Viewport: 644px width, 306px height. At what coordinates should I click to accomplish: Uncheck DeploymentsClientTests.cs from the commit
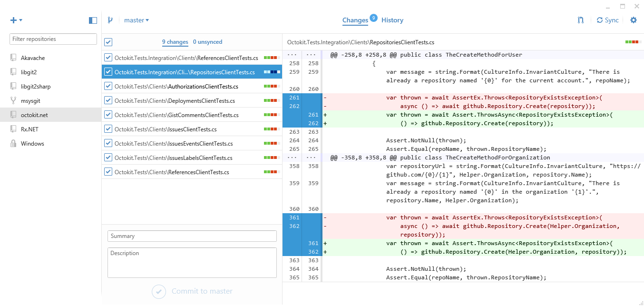point(108,100)
